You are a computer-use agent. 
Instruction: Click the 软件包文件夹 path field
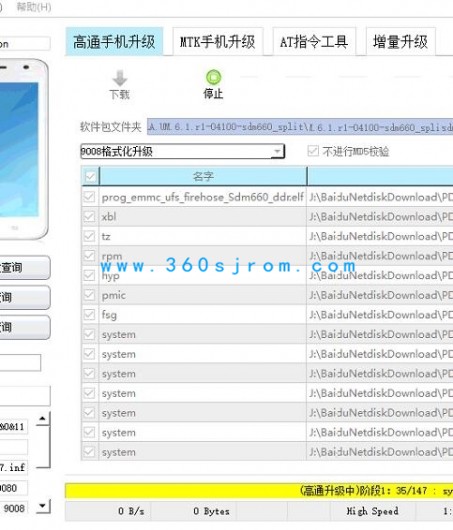(300, 127)
